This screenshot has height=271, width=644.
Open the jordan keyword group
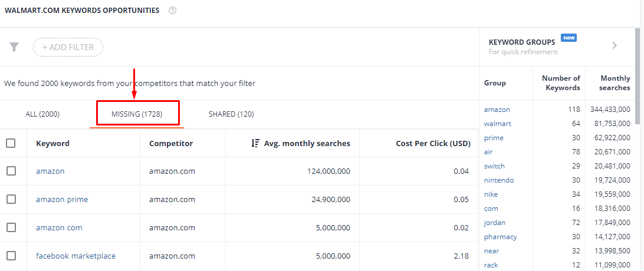[x=495, y=223]
